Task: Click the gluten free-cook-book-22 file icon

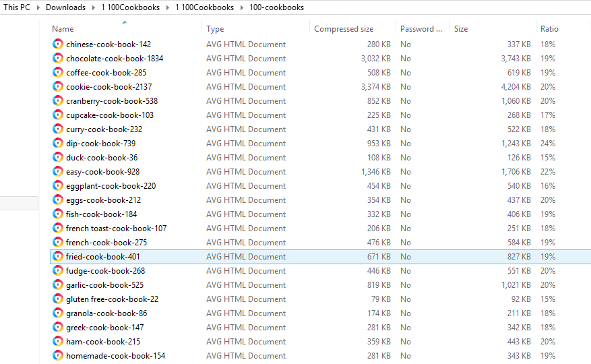Action: (x=58, y=299)
